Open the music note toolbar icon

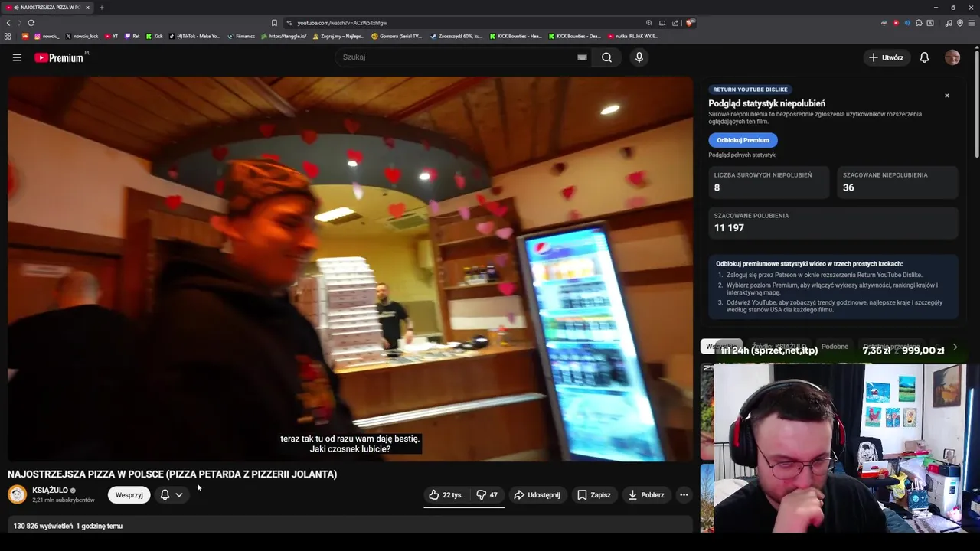pyautogui.click(x=949, y=23)
